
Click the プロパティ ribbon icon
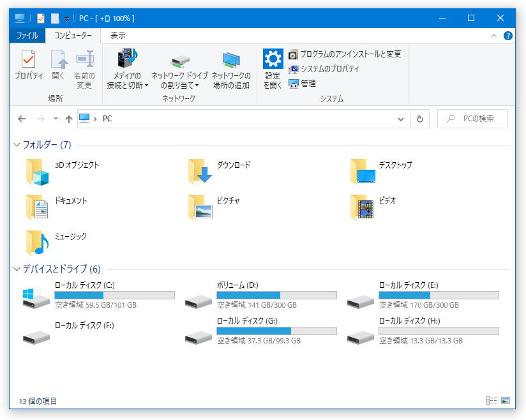29,59
